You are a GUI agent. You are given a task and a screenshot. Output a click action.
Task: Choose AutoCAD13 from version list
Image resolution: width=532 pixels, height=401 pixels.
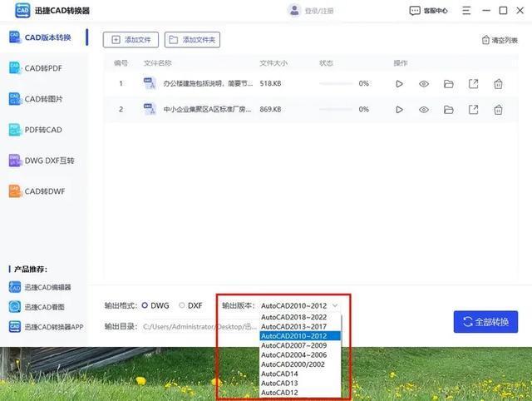(300, 383)
